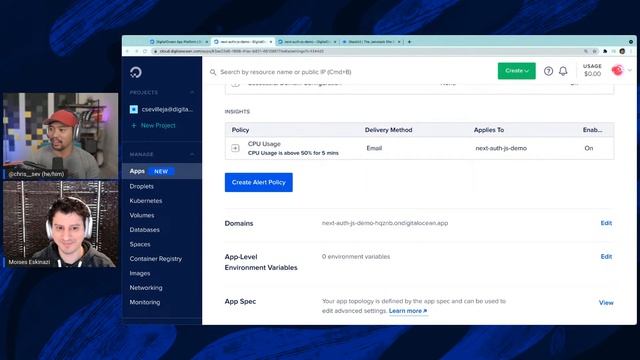This screenshot has width=640, height=360.
Task: Close the DigitalOcean App Platform tab
Action: tap(207, 42)
